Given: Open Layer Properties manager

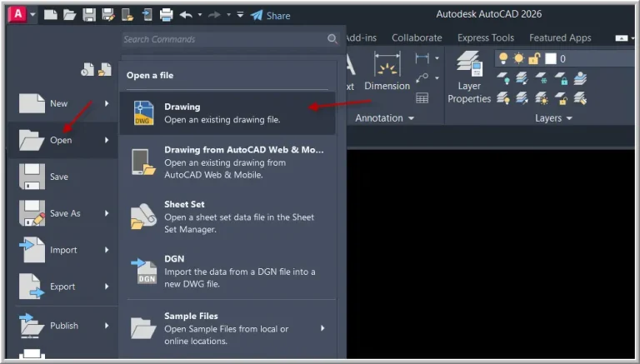Looking at the screenshot, I should coord(469,77).
